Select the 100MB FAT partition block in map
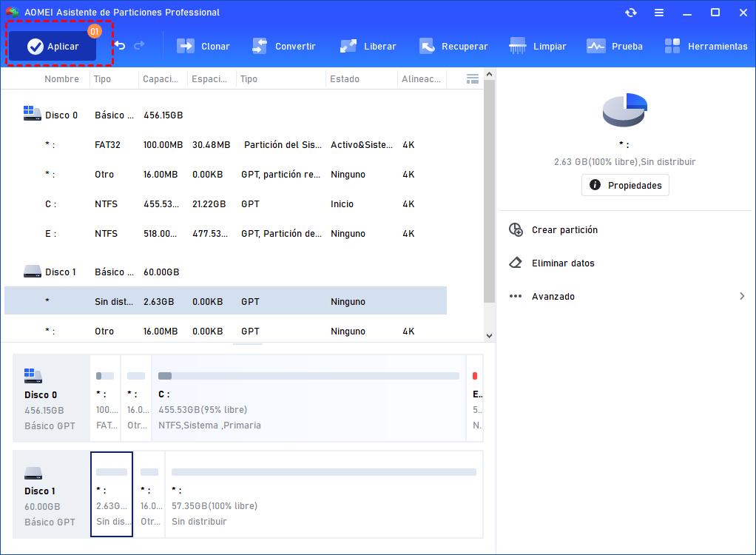 point(105,398)
